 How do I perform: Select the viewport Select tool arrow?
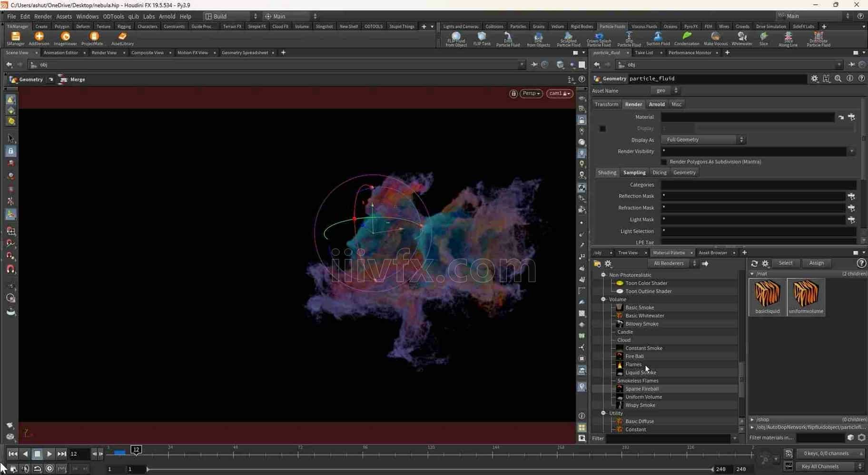point(10,138)
